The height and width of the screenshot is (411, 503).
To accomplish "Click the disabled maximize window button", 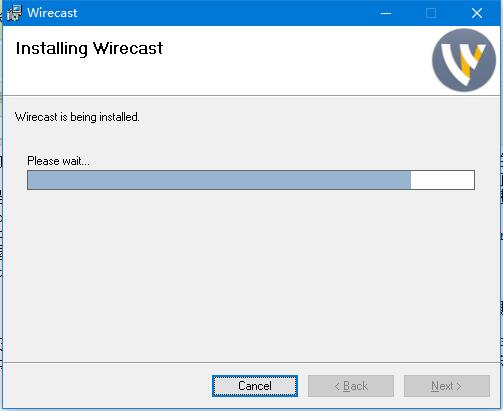I will point(431,13).
